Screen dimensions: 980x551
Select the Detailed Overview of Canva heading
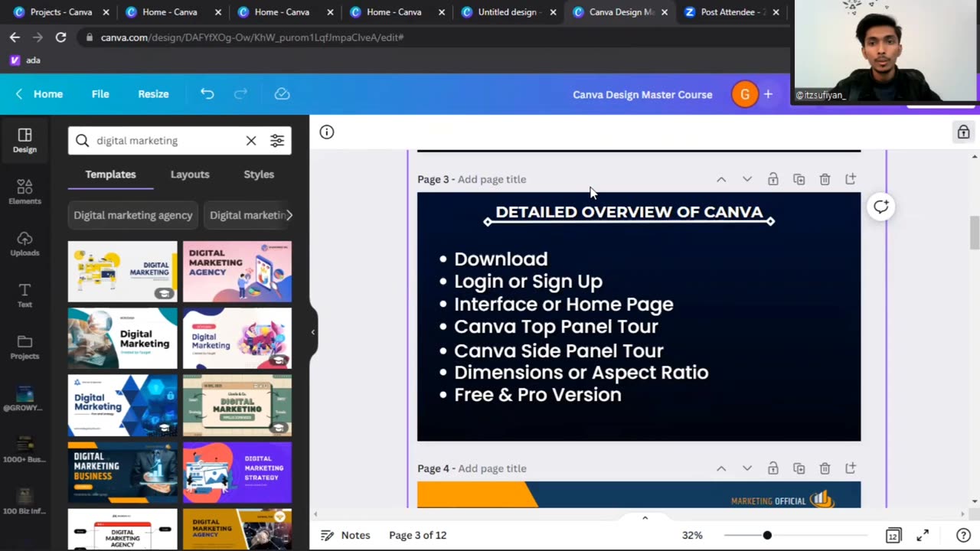[629, 212]
